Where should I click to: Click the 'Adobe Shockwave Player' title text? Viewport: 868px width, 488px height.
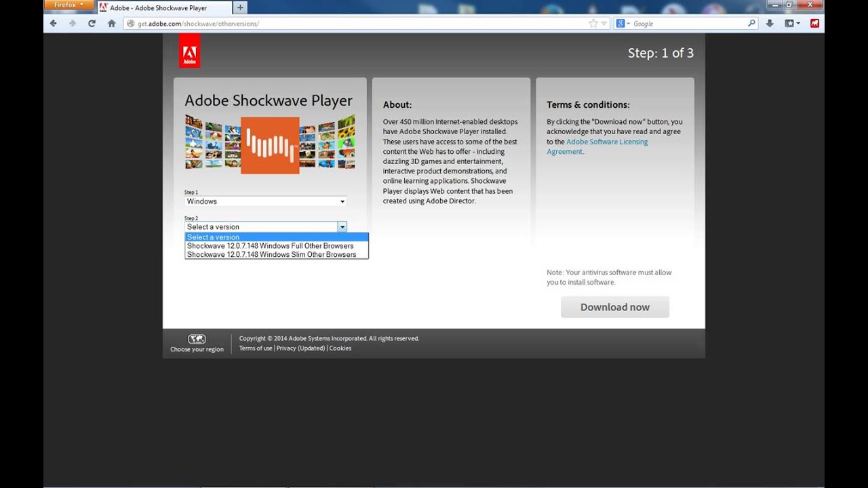(269, 101)
